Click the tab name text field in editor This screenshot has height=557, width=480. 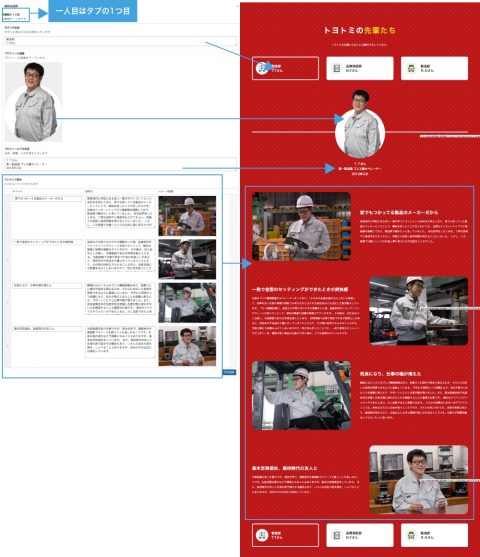point(120,41)
